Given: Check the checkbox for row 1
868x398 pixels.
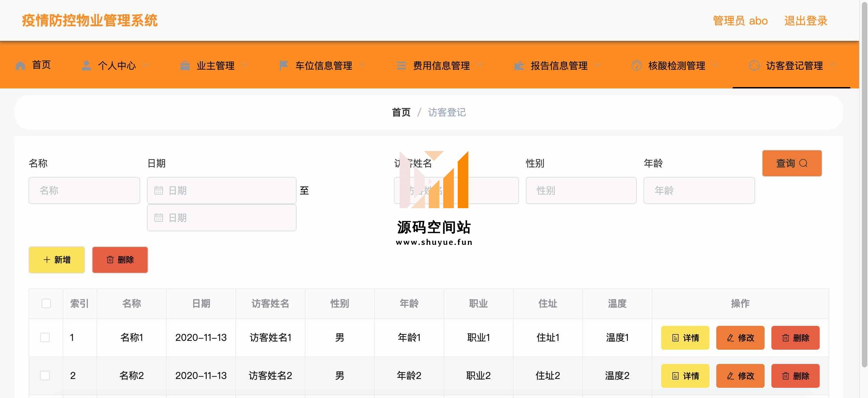Looking at the screenshot, I should pos(45,337).
